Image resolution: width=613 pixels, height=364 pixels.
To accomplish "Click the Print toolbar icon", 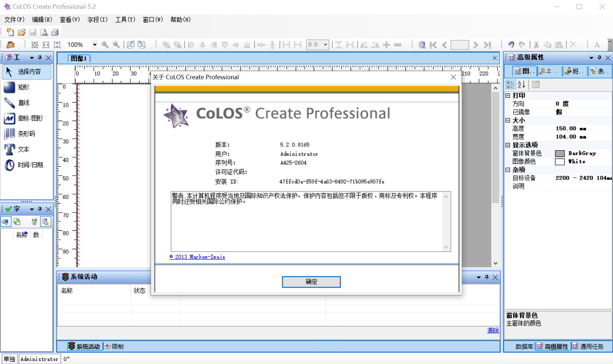I will [55, 32].
